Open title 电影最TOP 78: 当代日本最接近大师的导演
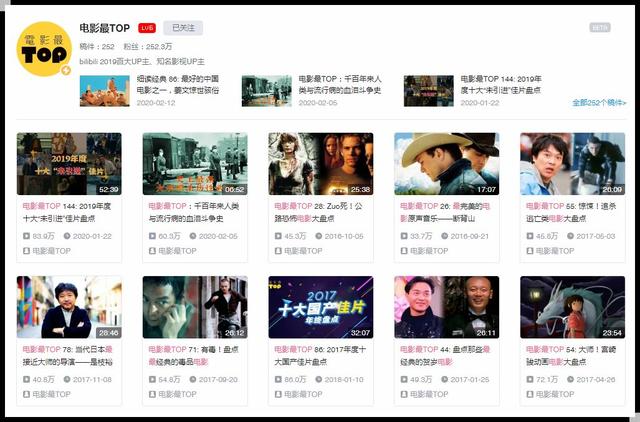The height and width of the screenshot is (422, 640). tap(67, 355)
